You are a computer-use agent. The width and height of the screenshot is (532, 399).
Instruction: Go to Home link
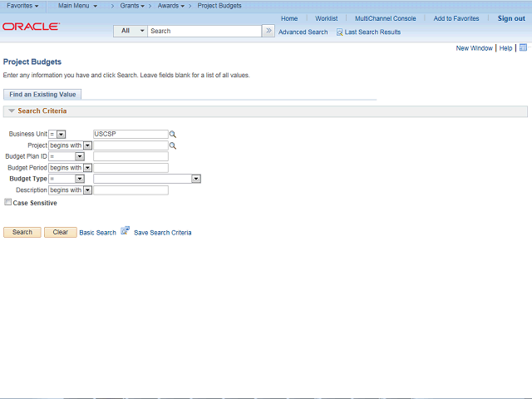289,18
